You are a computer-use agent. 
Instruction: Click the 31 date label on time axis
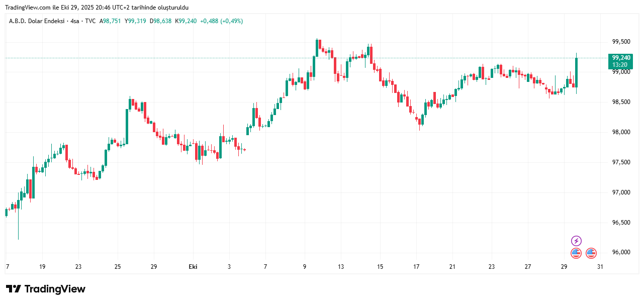(600, 267)
